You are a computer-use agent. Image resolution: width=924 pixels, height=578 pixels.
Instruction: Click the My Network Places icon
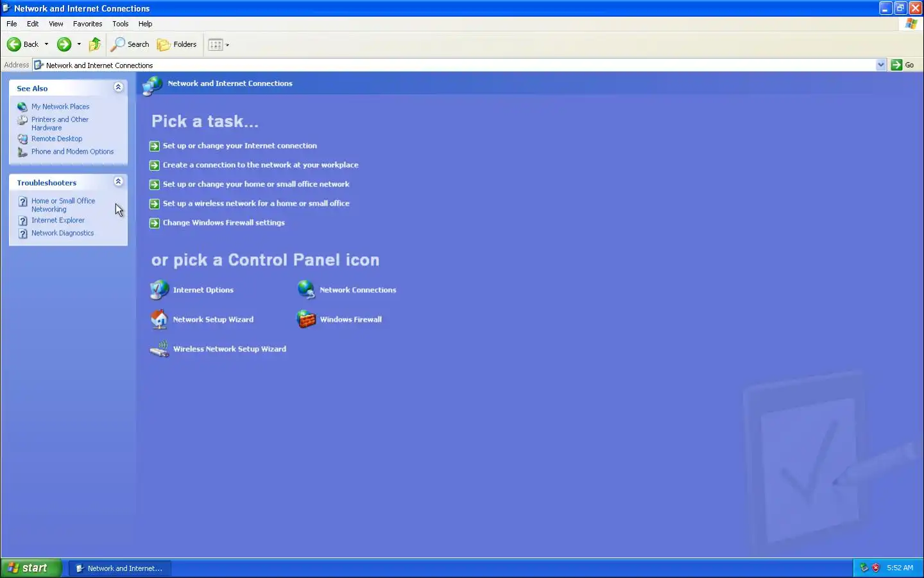[22, 107]
